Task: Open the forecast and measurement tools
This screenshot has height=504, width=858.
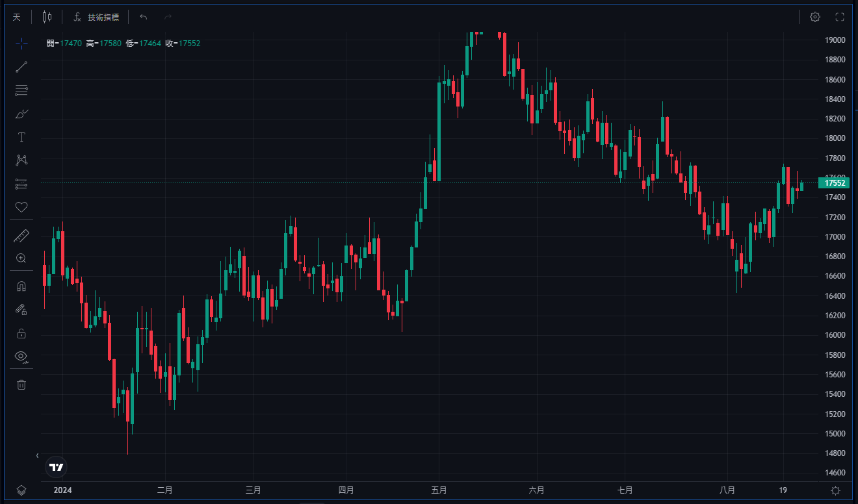Action: (x=21, y=184)
